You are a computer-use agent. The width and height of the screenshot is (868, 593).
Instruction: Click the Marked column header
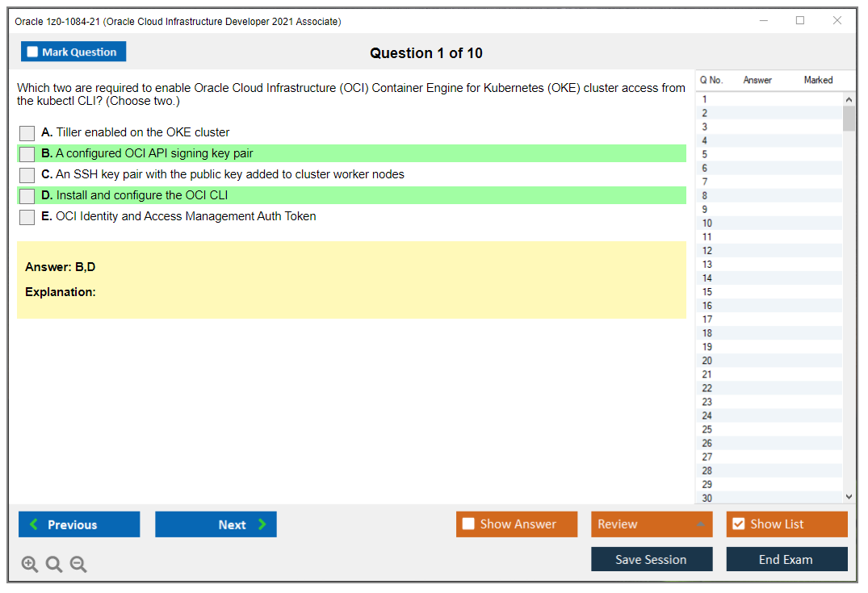click(818, 80)
